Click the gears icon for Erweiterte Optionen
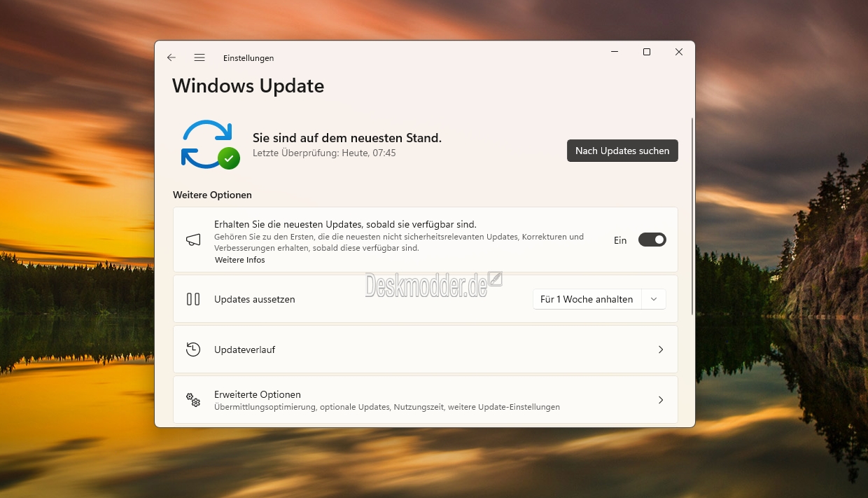This screenshot has height=498, width=868. pyautogui.click(x=193, y=400)
